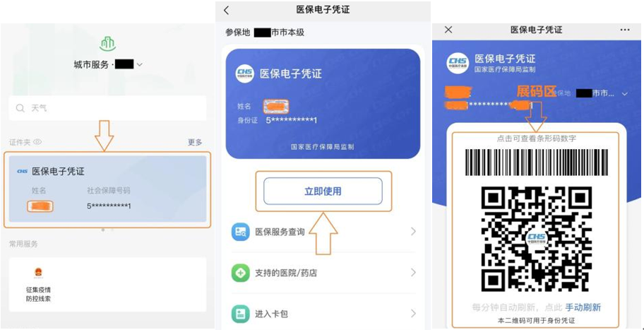This screenshot has height=330, width=644.
Task: Open the three-dot more options menu
Action: (x=625, y=30)
